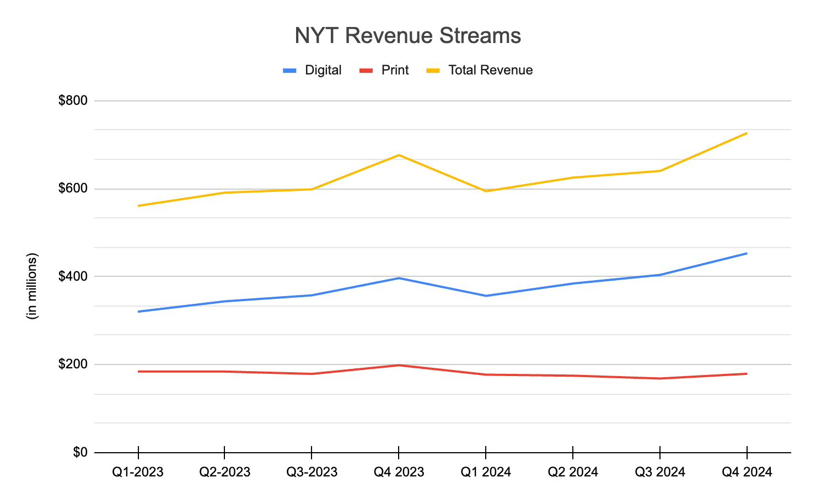This screenshot has height=504, width=816.
Task: Click the Q2 2024 axis label
Action: pyautogui.click(x=573, y=472)
